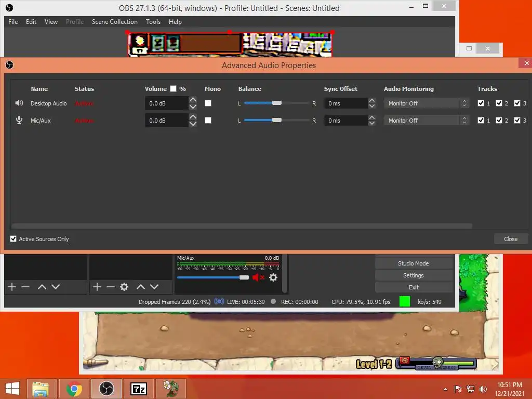Click the recording status dot icon
Image resolution: width=532 pixels, height=399 pixels.
tap(273, 301)
